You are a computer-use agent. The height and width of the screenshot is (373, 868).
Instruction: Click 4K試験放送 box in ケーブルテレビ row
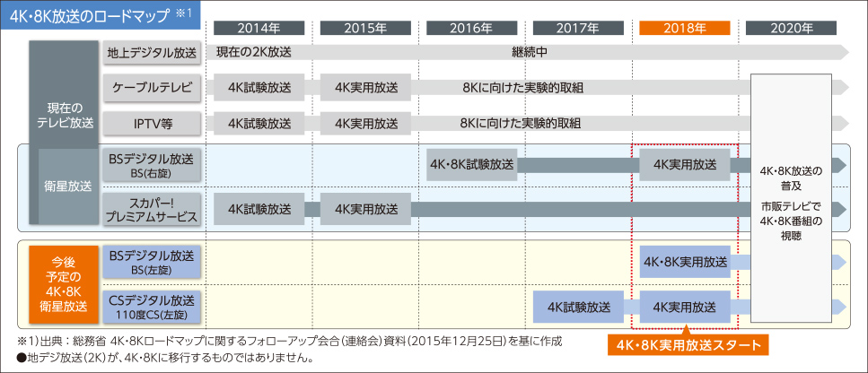click(x=259, y=87)
